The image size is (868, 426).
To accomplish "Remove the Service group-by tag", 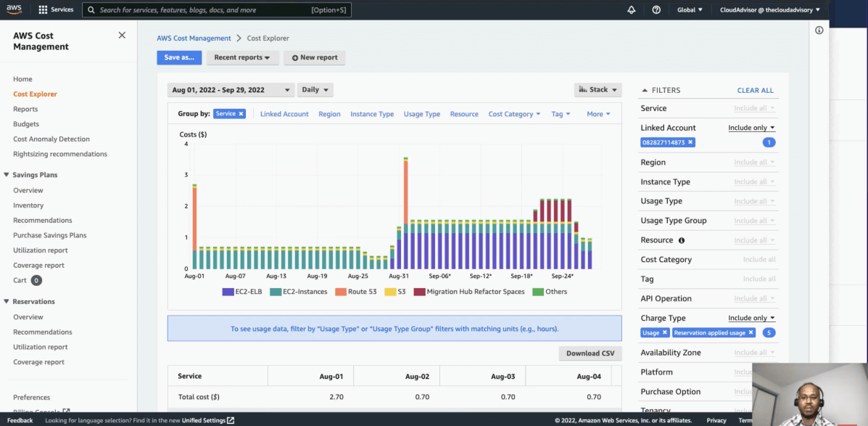I will [241, 114].
